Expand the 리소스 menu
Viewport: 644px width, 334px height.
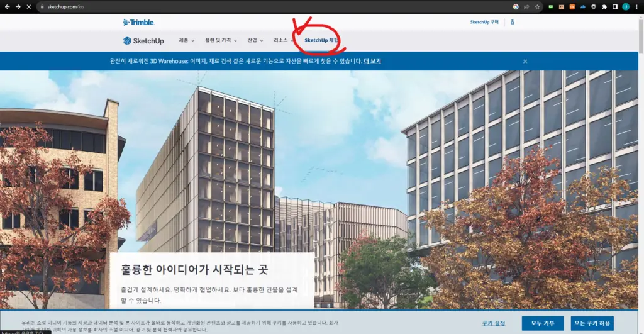coord(284,40)
